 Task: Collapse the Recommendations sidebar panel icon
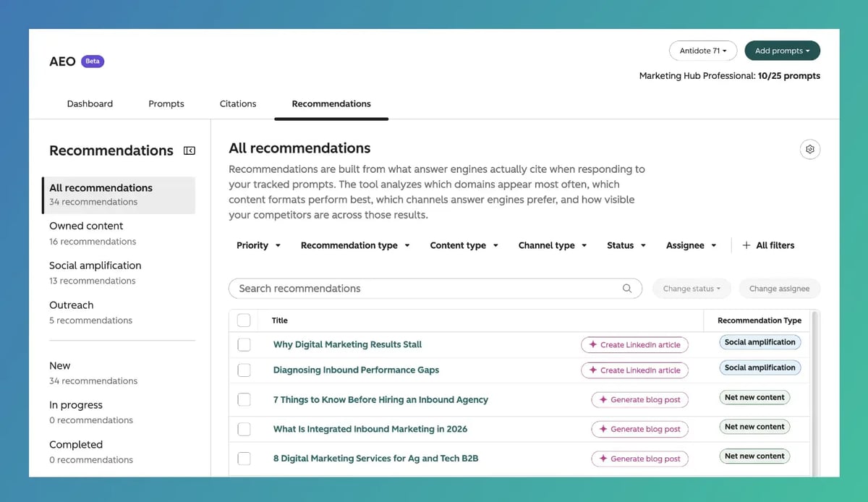point(190,150)
